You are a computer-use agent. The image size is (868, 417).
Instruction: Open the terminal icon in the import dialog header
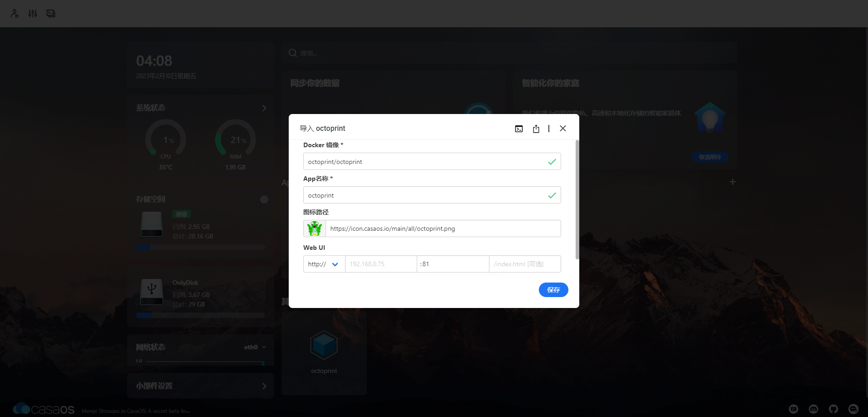[519, 129]
